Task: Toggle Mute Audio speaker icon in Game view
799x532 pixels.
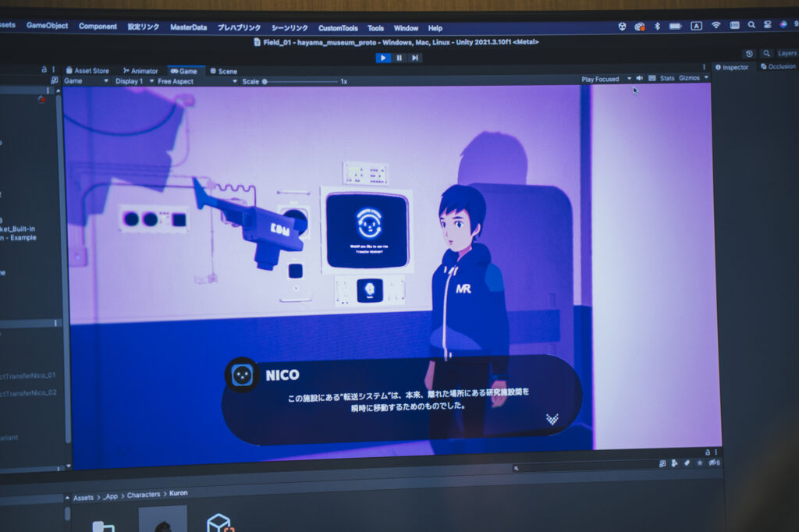Action: point(640,78)
